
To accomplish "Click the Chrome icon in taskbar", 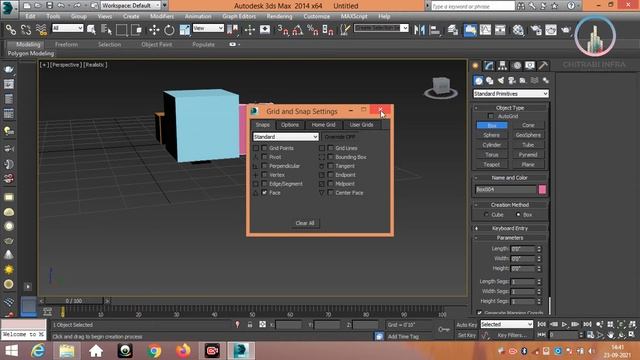I will 154,351.
